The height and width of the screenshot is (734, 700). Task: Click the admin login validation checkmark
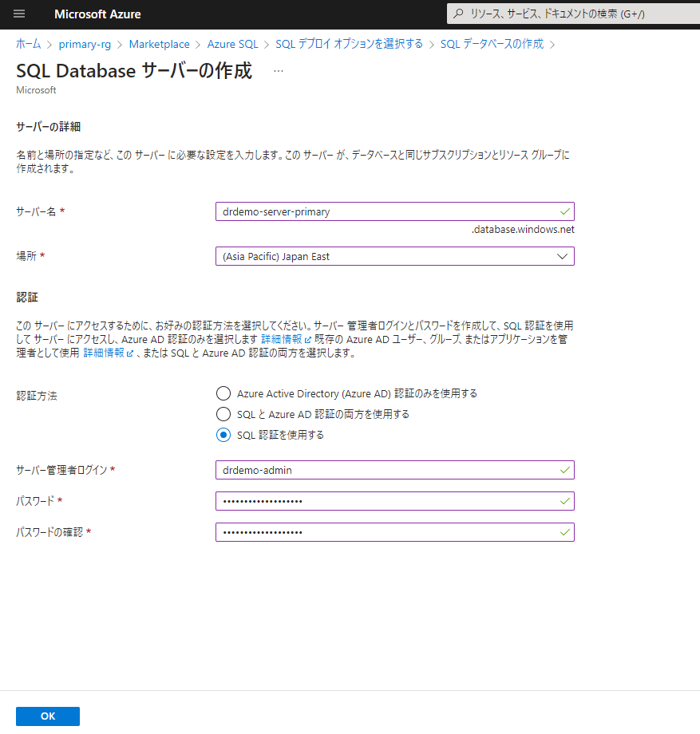(x=564, y=470)
